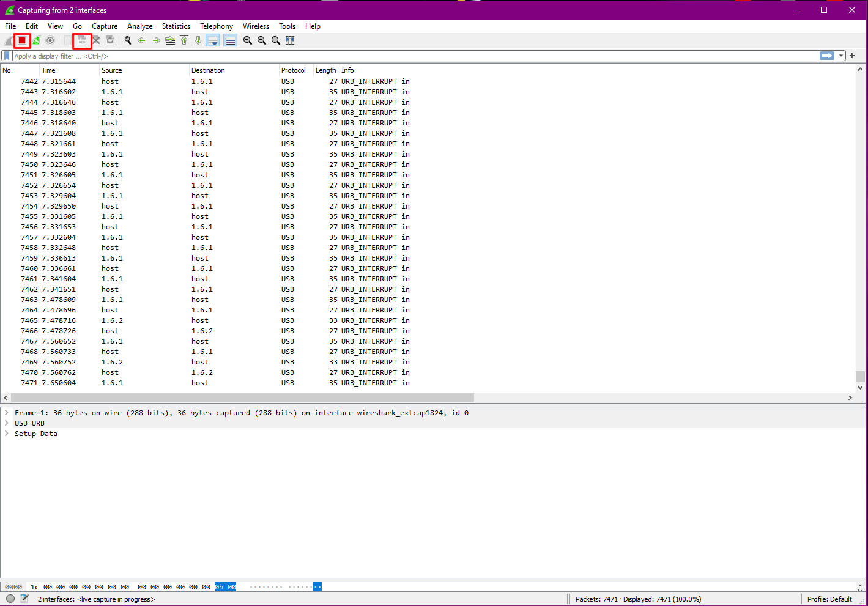Image resolution: width=868 pixels, height=606 pixels.
Task: Sort by Info column header
Action: coord(597,70)
